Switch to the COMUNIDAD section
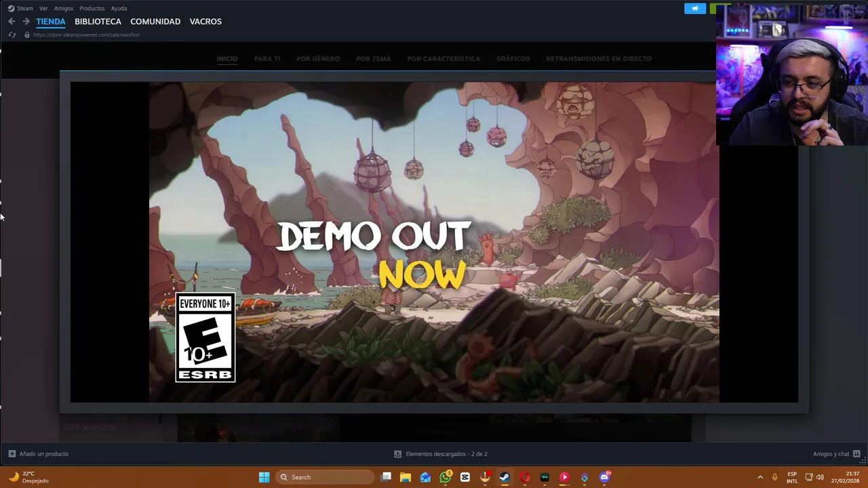868x488 pixels. [x=155, y=22]
